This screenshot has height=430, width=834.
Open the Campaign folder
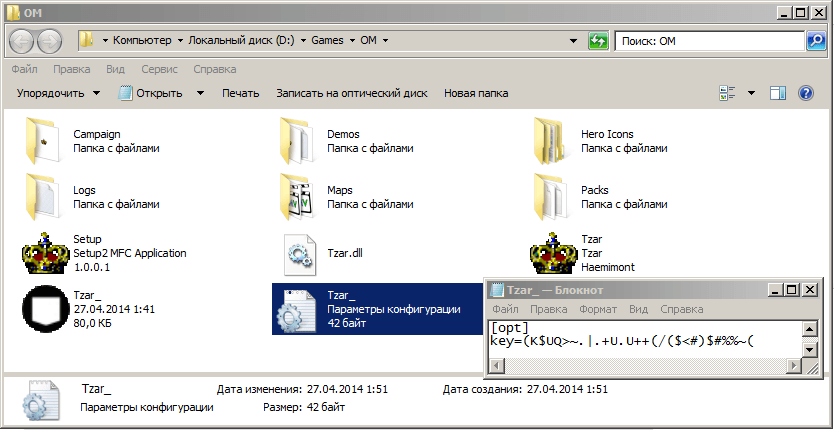[42, 140]
